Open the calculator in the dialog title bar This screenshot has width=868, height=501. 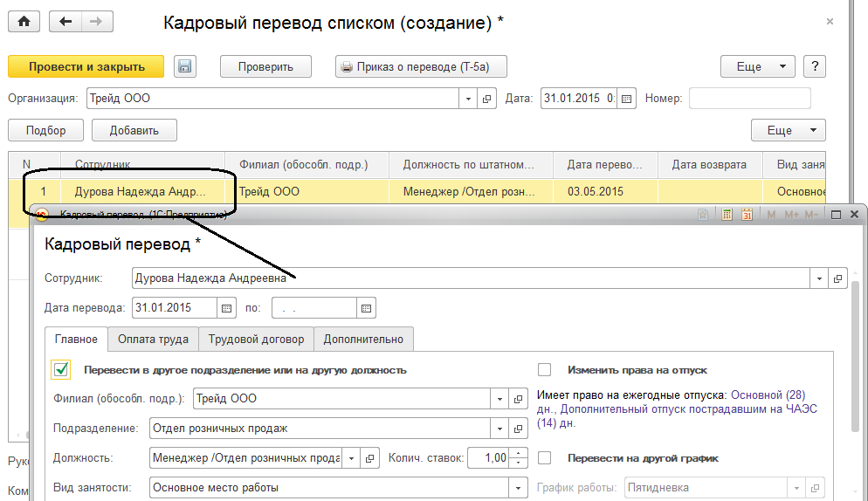coord(727,215)
